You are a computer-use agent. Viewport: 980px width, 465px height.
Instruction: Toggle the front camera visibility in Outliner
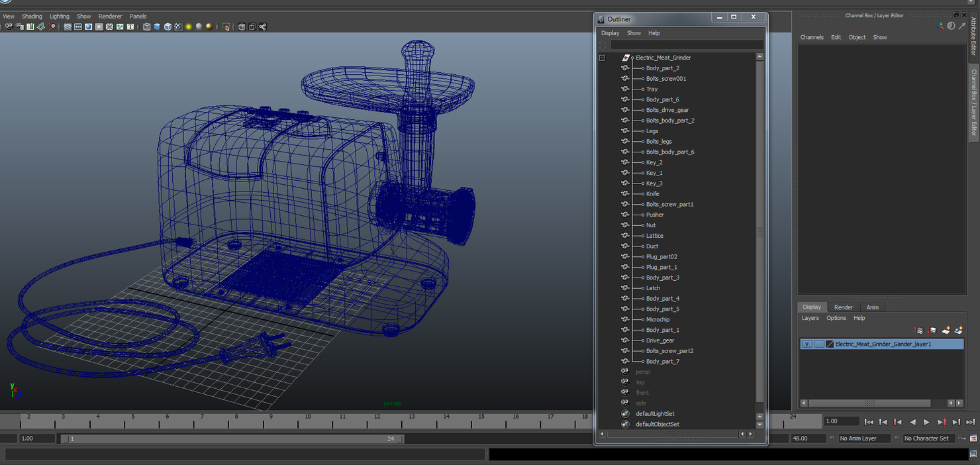click(x=624, y=392)
